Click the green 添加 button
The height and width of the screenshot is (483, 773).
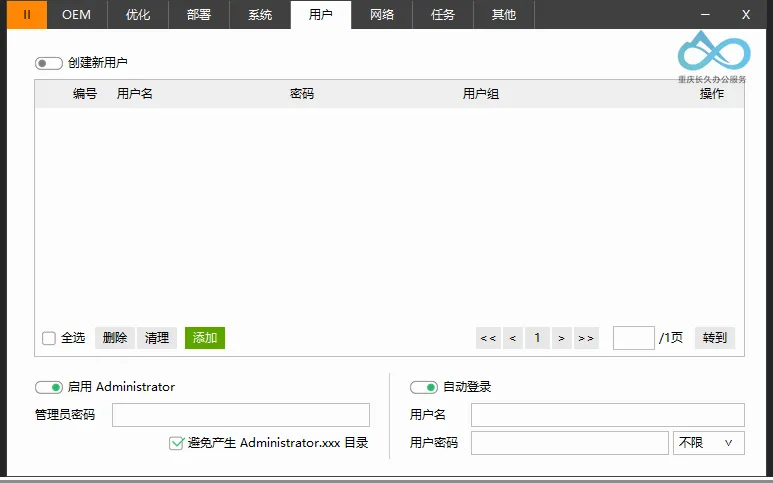205,338
